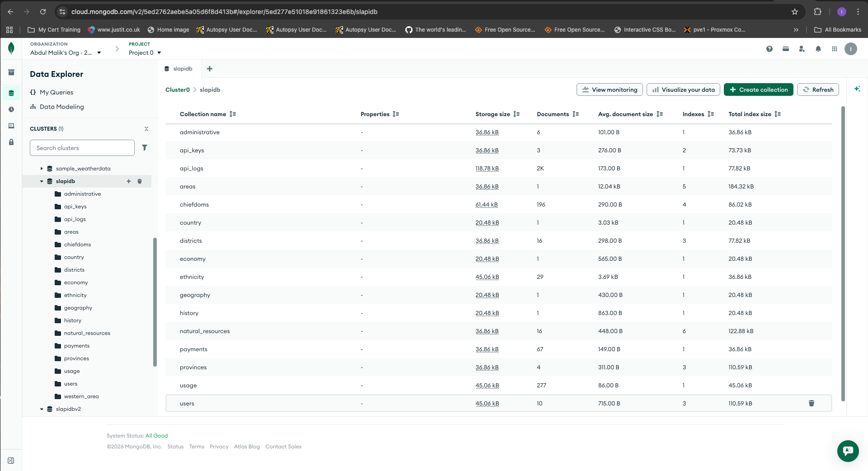868x471 pixels.
Task: Click the filter icon beside Search clusters
Action: pyautogui.click(x=145, y=148)
